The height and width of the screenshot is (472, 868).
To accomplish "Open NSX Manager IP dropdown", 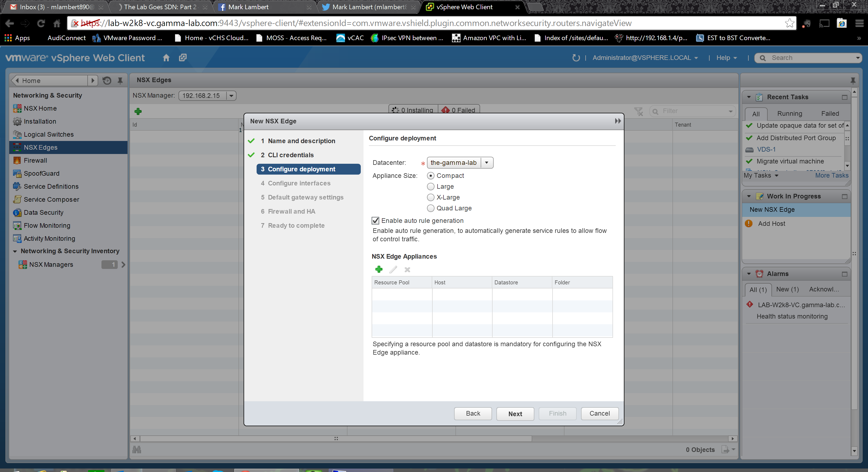I will click(x=231, y=96).
